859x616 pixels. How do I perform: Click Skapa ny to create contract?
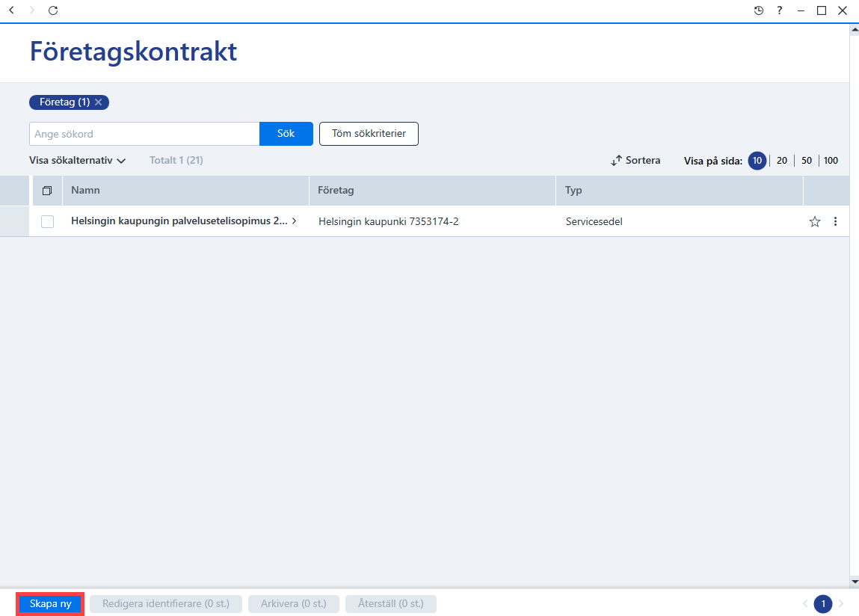tap(50, 604)
